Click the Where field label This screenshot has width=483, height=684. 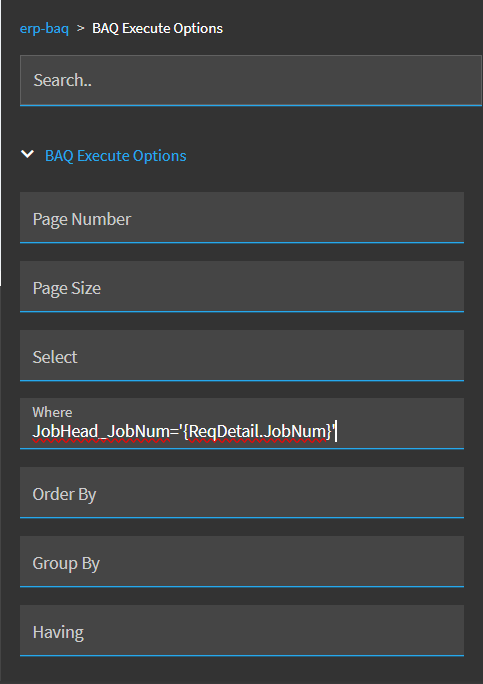(x=52, y=412)
